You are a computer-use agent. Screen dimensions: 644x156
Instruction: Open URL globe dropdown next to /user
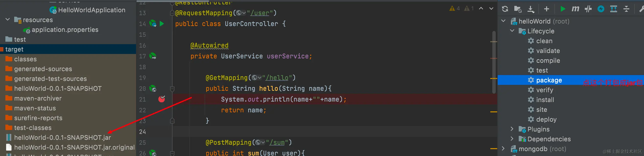click(x=241, y=13)
